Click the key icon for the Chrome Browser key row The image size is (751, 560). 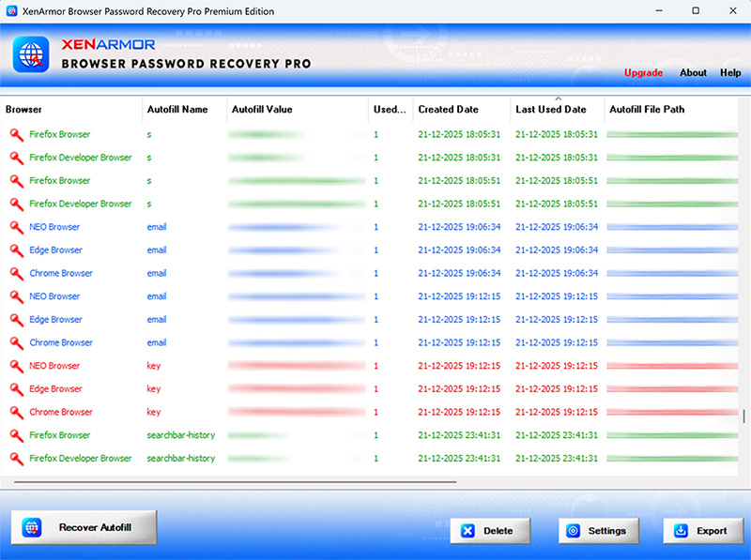pos(17,412)
